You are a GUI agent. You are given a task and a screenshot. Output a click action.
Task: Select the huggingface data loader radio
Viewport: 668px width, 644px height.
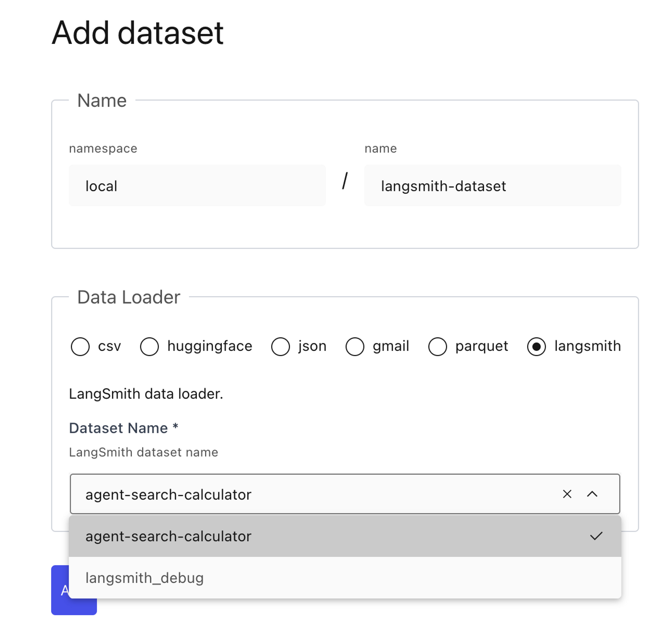click(x=149, y=346)
